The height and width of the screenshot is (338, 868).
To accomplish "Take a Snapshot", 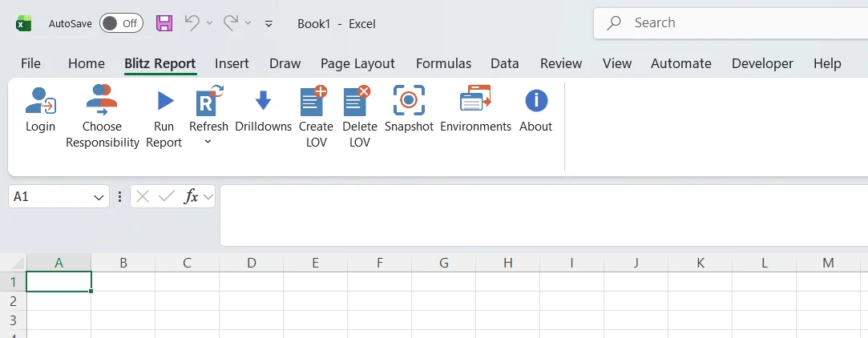I will 409,100.
